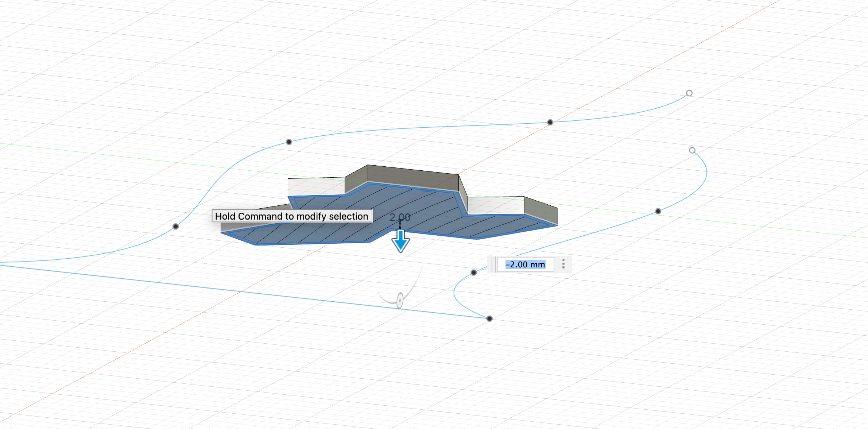
Task: Select the spline fit point near the left edge
Action: (x=175, y=227)
